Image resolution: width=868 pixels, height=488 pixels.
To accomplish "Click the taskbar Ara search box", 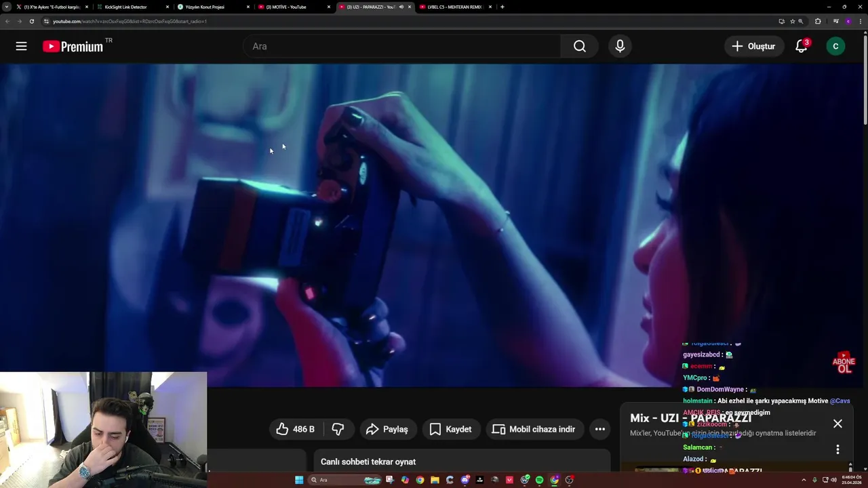I will 346,480.
